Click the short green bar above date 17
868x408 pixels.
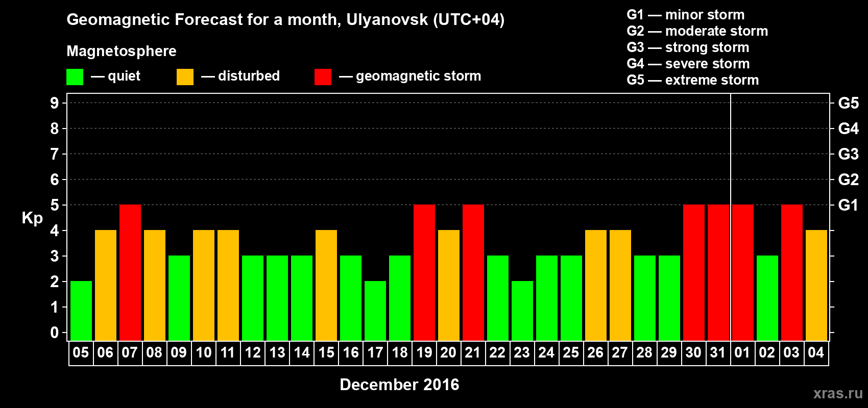(375, 311)
